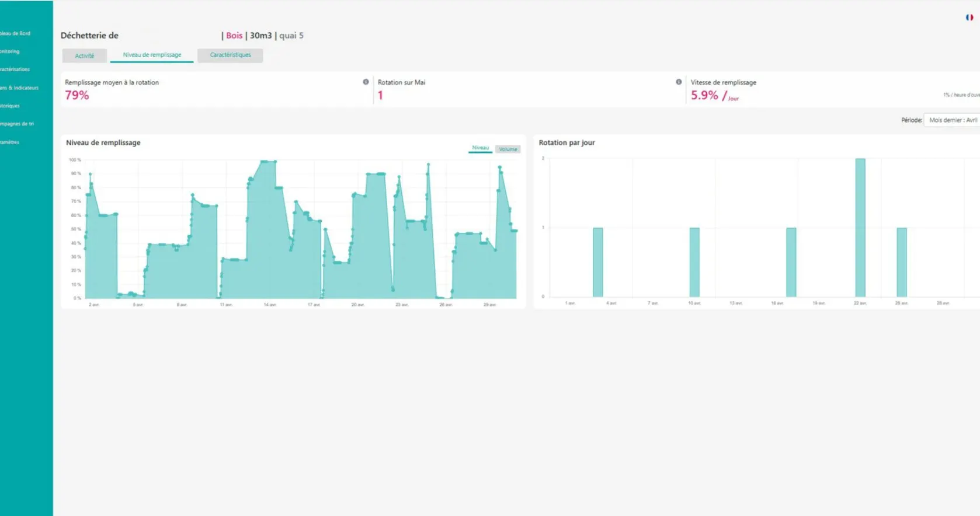This screenshot has width=980, height=516.
Task: Open Caractérisations in the sidebar
Action: point(15,69)
